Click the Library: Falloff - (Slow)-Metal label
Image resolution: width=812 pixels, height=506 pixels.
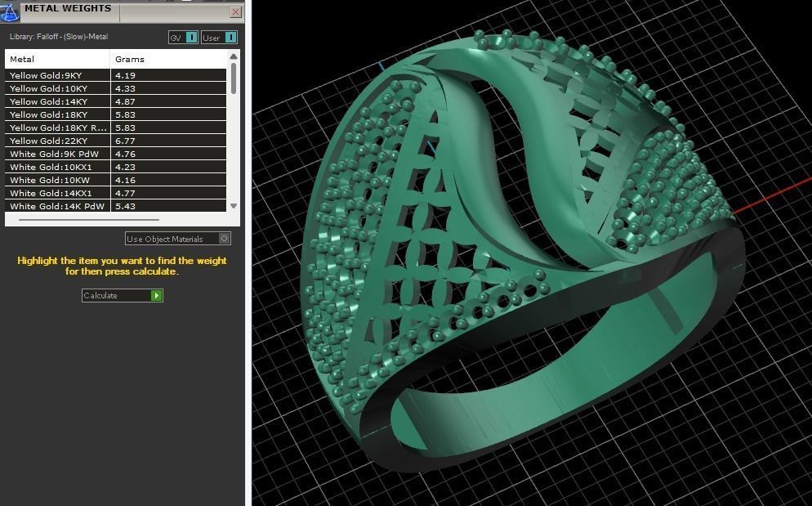pyautogui.click(x=59, y=37)
